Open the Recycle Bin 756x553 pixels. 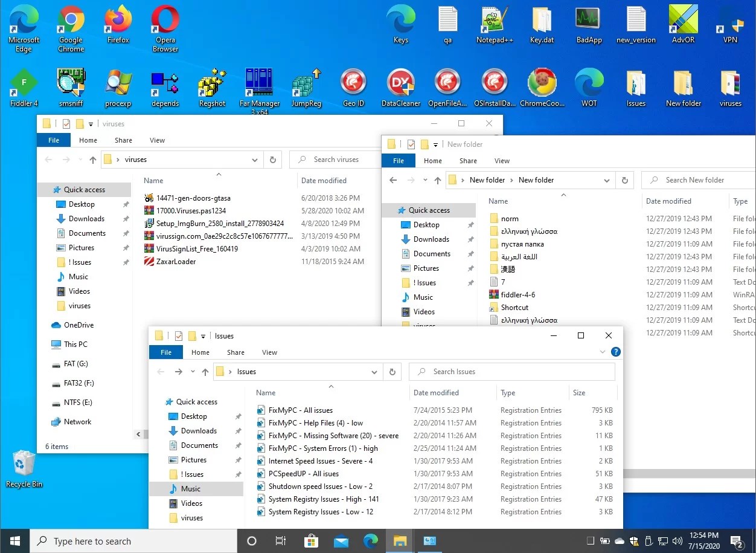24,468
